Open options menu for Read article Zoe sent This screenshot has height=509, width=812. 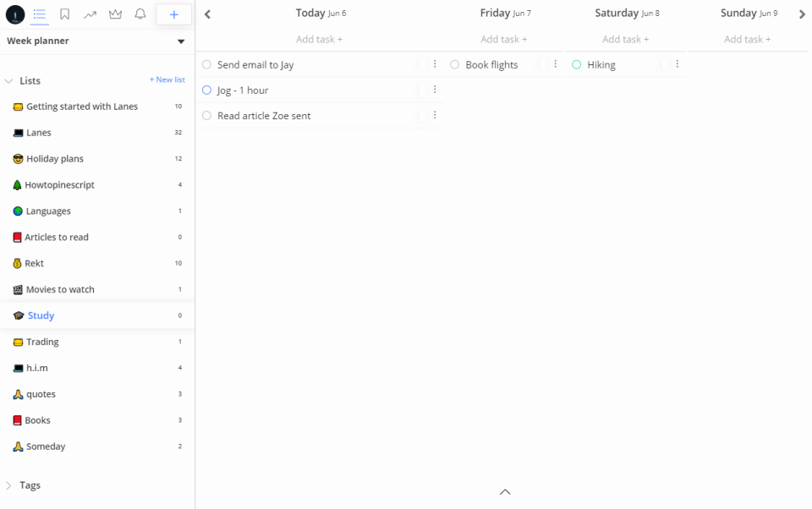pyautogui.click(x=435, y=114)
